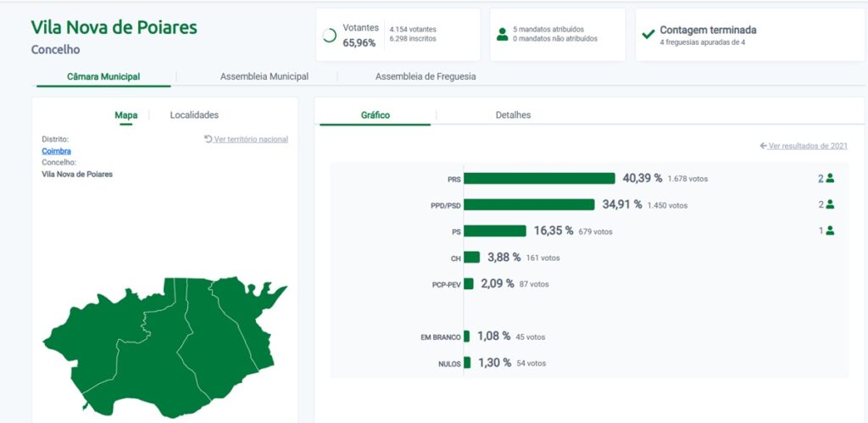Screen dimensions: 868x423
Task: Open the Assembleia de Freguesia tab
Action: [x=425, y=76]
